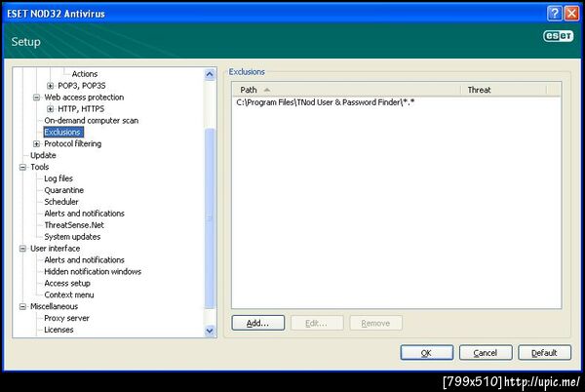Select the TNod User & Password Finder exclusion

point(325,102)
